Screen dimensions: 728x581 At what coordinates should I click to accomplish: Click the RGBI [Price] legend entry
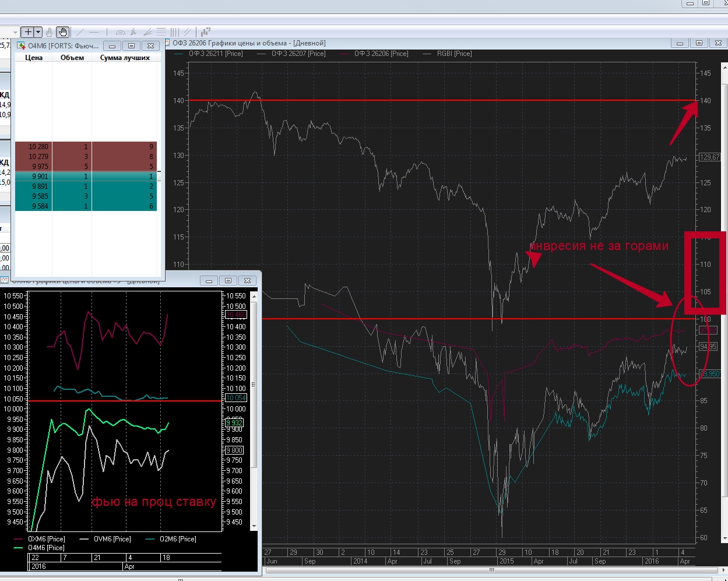point(447,54)
